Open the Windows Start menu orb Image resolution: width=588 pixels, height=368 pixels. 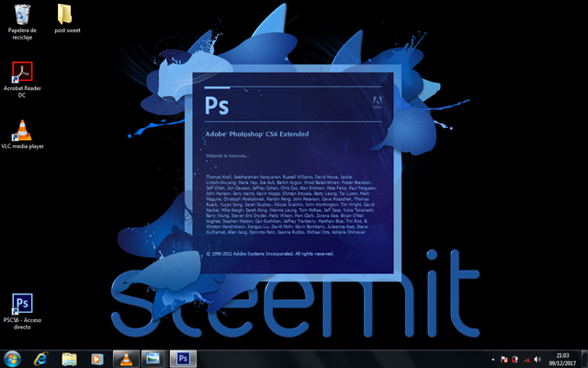[12, 359]
